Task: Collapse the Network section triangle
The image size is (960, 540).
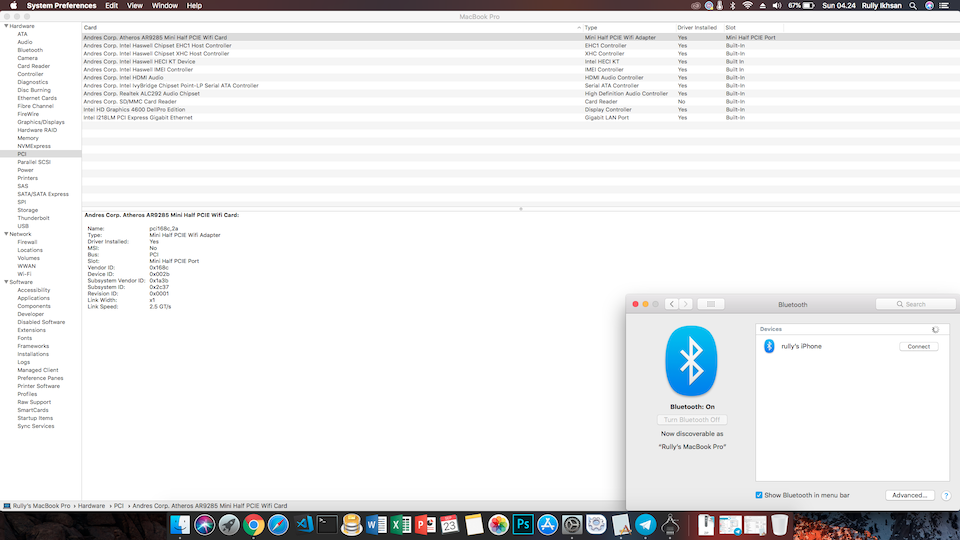Action: pos(6,234)
